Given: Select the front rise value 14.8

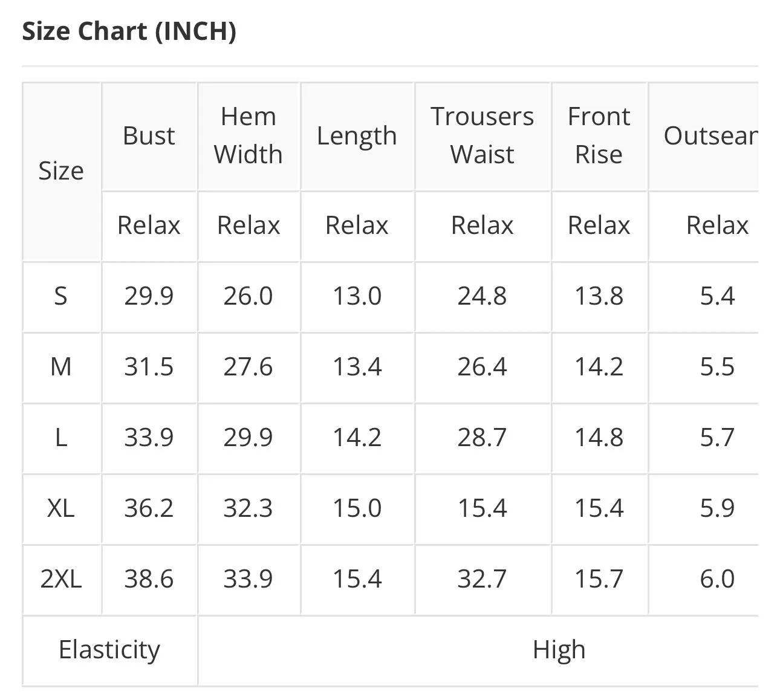Looking at the screenshot, I should tap(599, 438).
